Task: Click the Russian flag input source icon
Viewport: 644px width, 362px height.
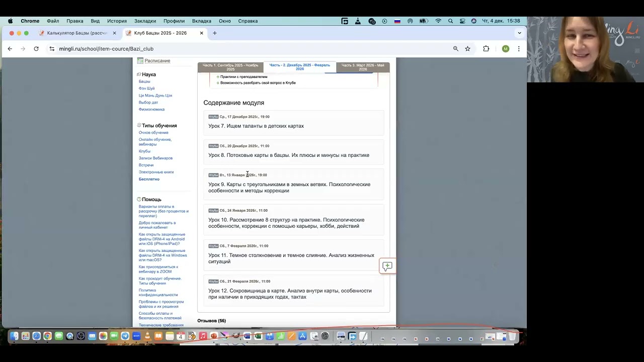Action: tap(397, 21)
